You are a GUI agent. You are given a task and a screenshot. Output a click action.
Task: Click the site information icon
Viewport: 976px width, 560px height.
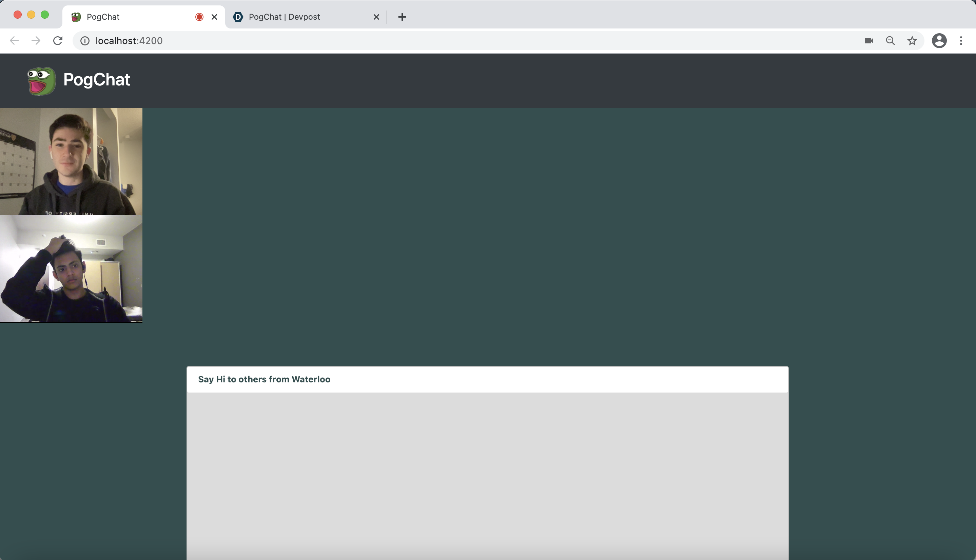point(85,41)
